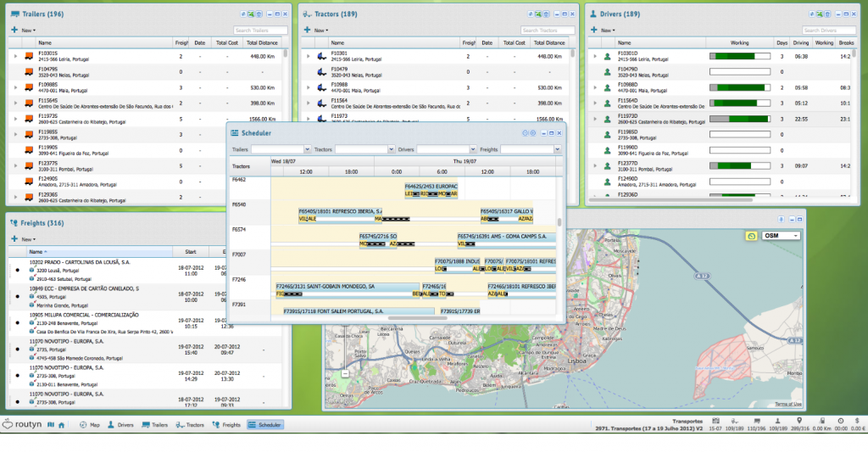Click the green driver icon for F10301D
This screenshot has width=868, height=453.
pos(607,56)
